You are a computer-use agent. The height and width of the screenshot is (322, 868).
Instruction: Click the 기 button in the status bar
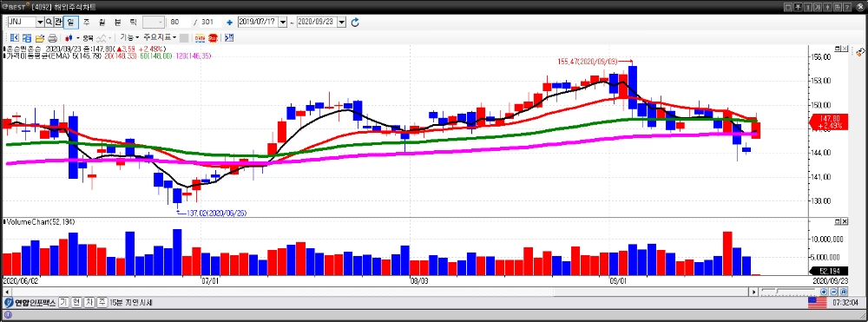pos(63,303)
